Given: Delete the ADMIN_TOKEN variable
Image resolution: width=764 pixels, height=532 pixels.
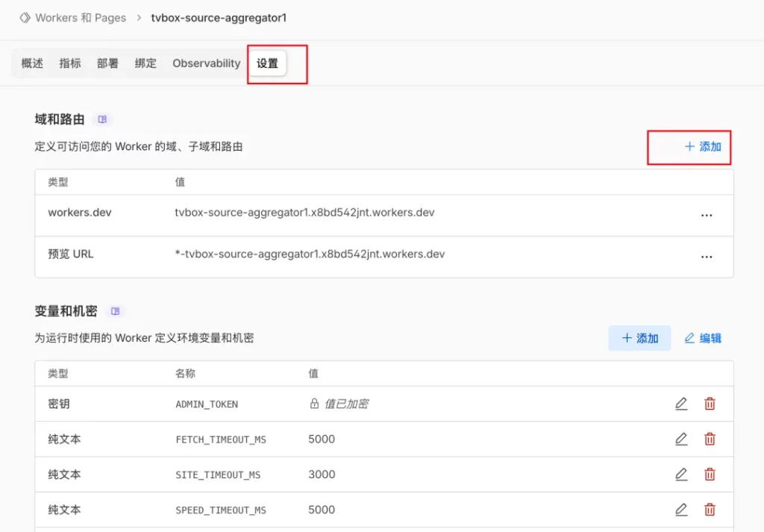Looking at the screenshot, I should (x=710, y=404).
